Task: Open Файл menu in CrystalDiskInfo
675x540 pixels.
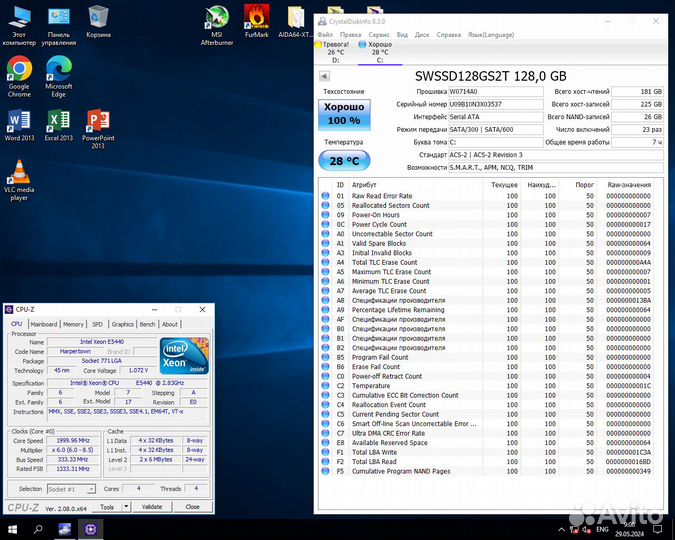Action: tap(325, 34)
